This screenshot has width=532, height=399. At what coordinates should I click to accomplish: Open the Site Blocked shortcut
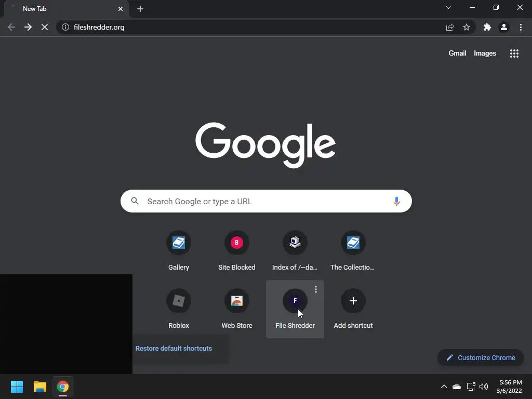point(237,251)
